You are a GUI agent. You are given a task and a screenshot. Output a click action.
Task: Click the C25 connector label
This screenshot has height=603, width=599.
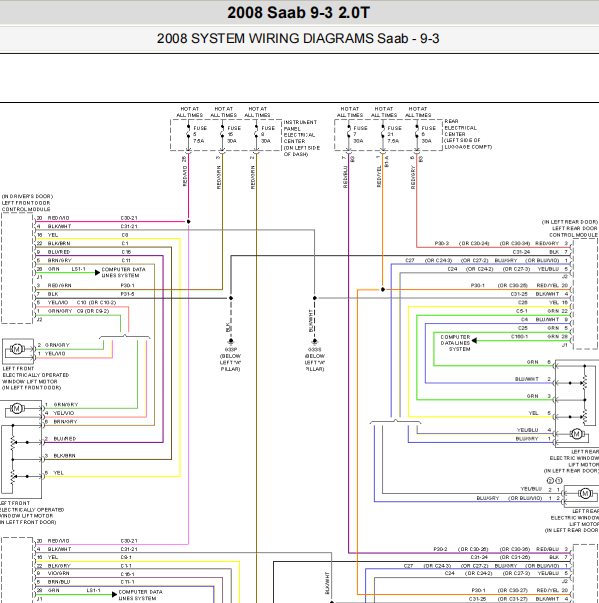(x=523, y=328)
